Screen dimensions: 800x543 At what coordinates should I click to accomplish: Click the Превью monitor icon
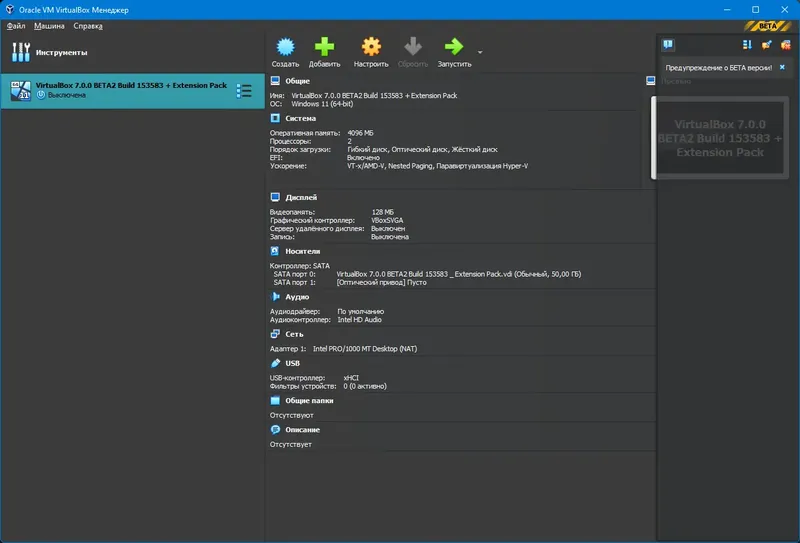click(x=651, y=81)
